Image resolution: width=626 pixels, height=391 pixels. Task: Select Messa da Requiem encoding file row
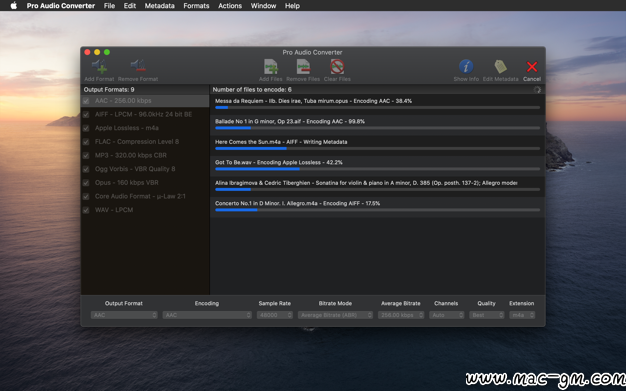(377, 104)
